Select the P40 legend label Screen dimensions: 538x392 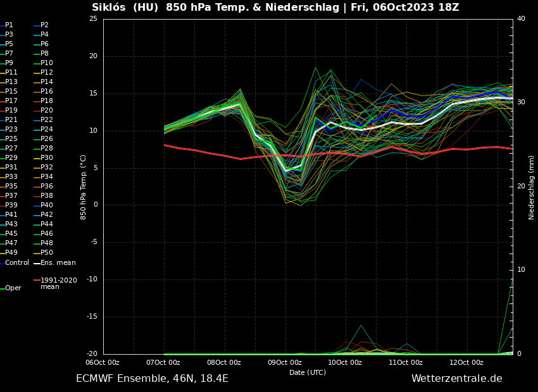click(47, 205)
